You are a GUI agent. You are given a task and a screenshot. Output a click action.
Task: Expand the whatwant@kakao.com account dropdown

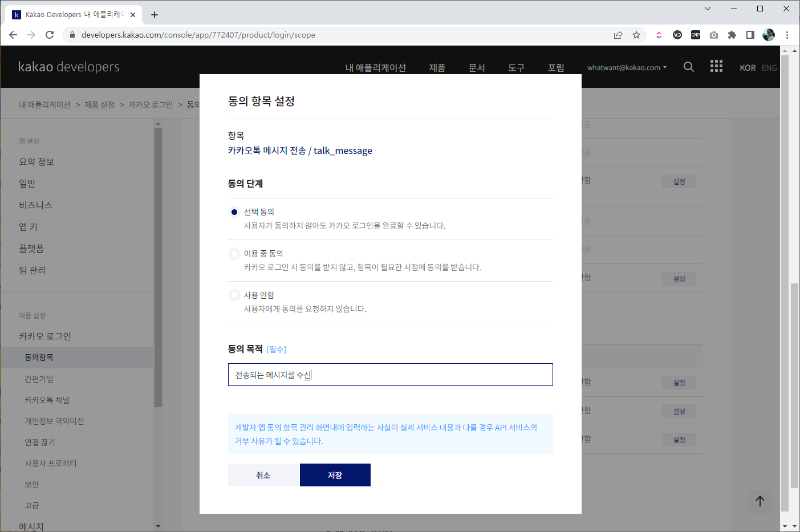coord(627,67)
